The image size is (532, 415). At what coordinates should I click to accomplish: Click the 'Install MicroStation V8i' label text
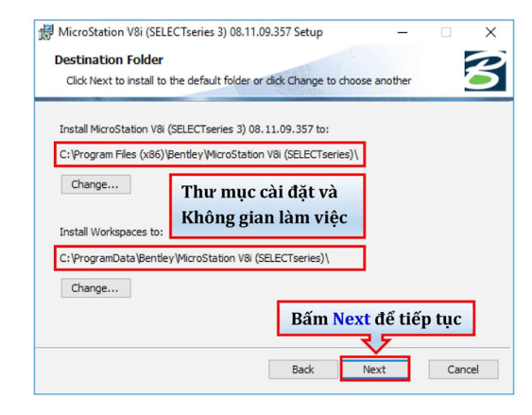tap(194, 130)
